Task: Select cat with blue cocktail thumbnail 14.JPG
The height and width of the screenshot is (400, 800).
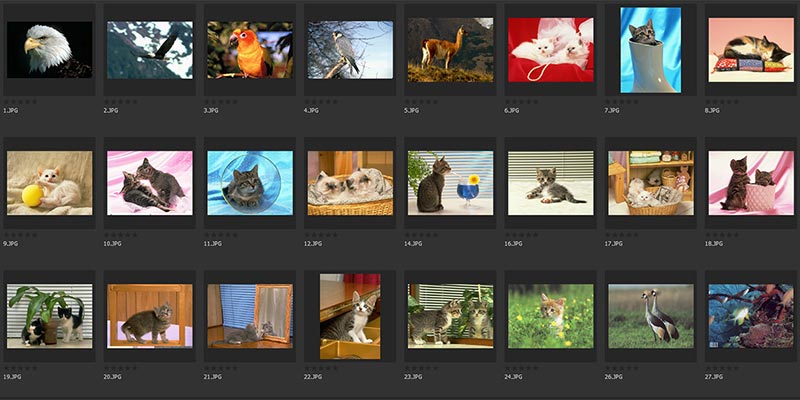Action: (x=451, y=183)
